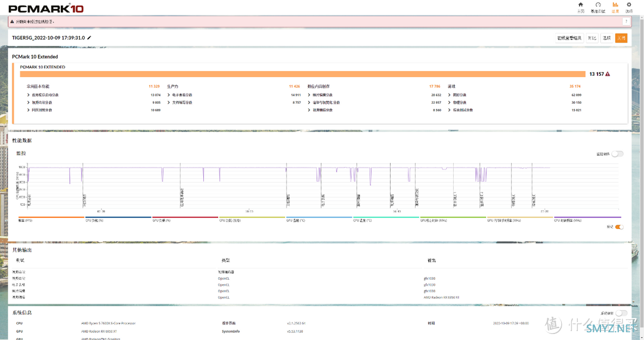Click the Gaming group score 35 174

coord(575,86)
